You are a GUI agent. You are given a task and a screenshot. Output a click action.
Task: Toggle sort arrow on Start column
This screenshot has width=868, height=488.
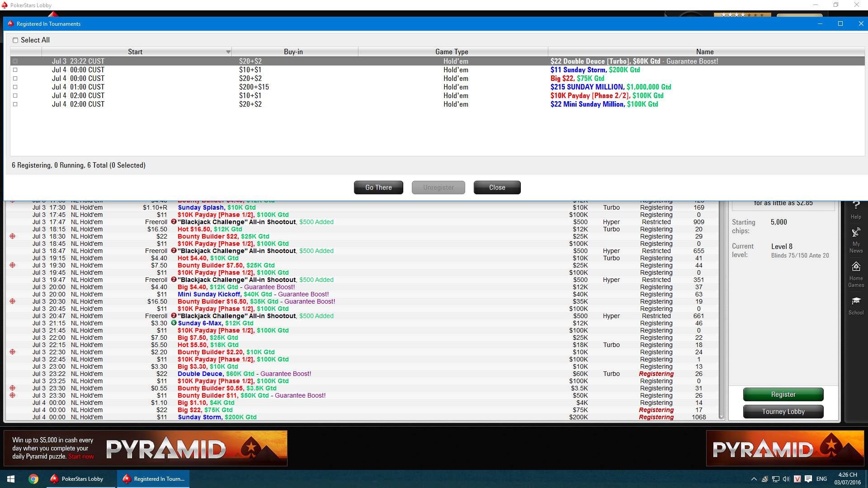coord(228,52)
